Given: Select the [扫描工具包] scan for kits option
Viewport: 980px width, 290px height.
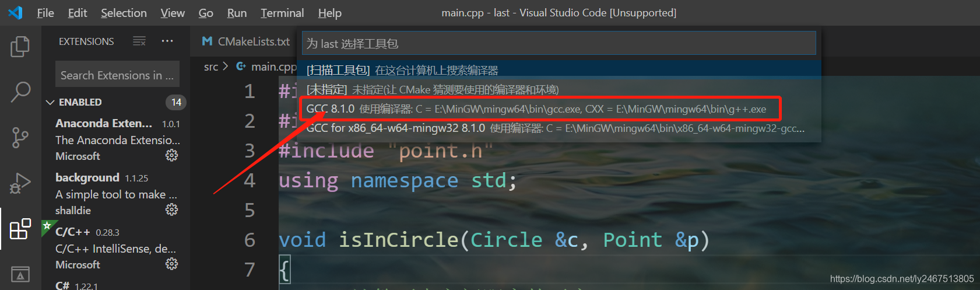Looking at the screenshot, I should [x=559, y=70].
